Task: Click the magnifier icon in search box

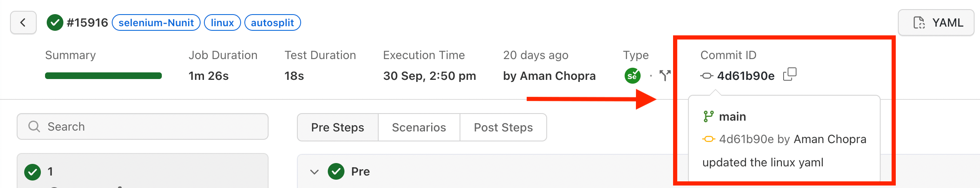Action: point(34,126)
